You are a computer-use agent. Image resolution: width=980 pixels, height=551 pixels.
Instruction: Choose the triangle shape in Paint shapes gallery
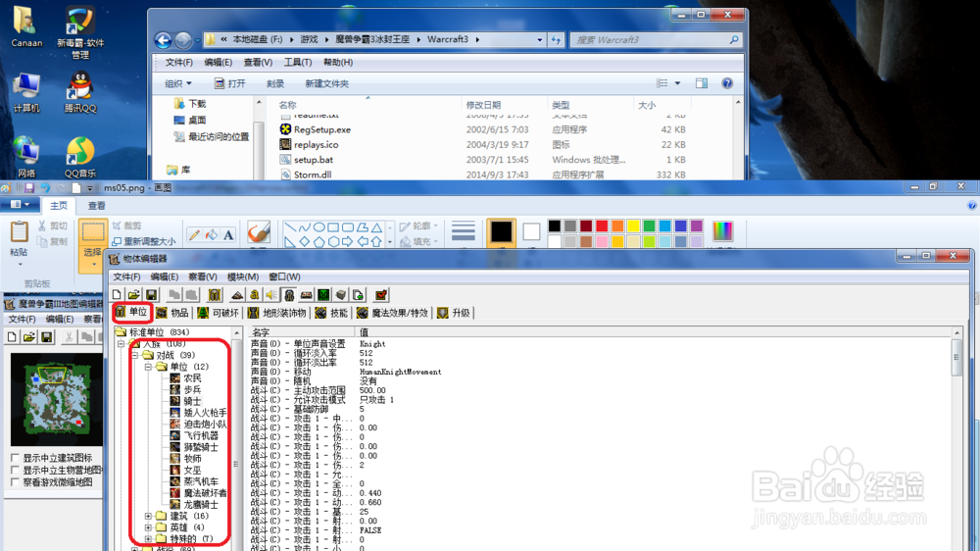[376, 227]
